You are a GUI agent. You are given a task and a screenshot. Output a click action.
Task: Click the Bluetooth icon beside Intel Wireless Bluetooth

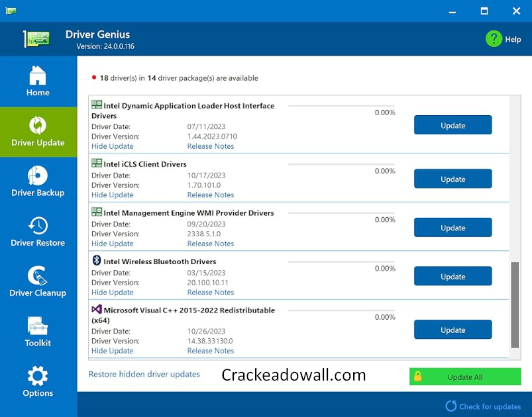pos(96,261)
